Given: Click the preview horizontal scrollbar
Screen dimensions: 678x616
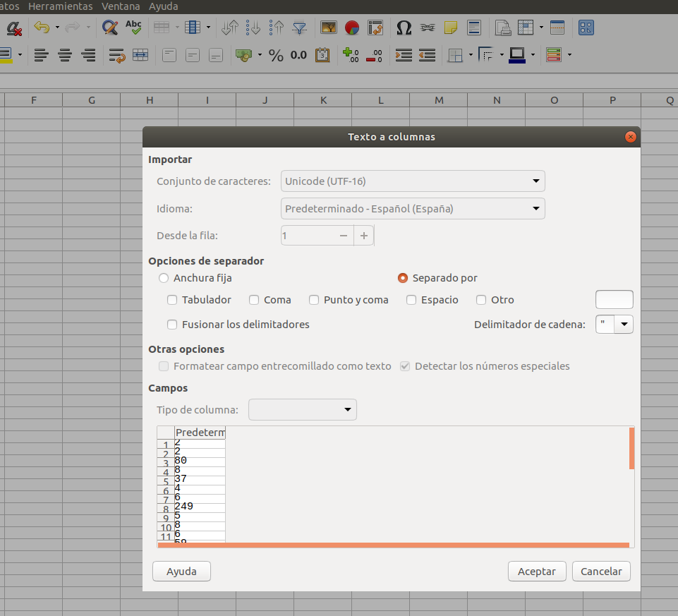Looking at the screenshot, I should [394, 545].
